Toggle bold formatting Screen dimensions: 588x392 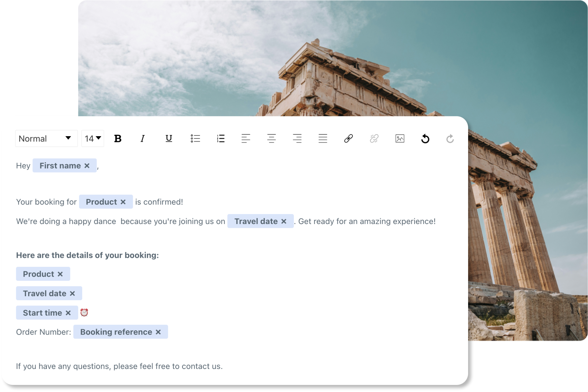point(118,139)
